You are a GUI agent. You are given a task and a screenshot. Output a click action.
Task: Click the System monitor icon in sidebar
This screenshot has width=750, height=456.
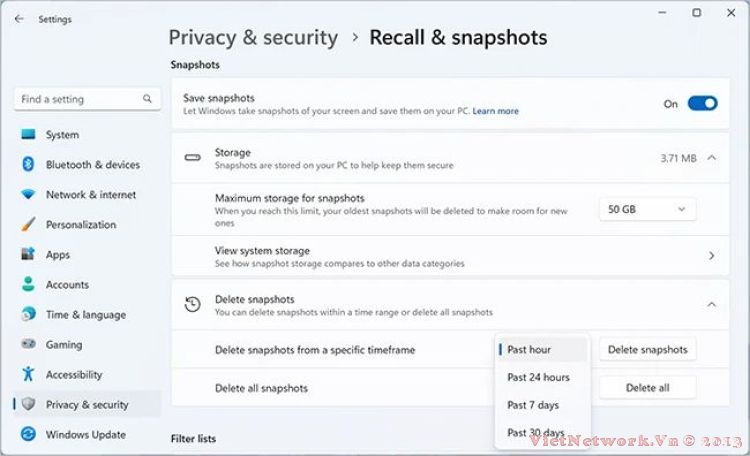coord(28,135)
